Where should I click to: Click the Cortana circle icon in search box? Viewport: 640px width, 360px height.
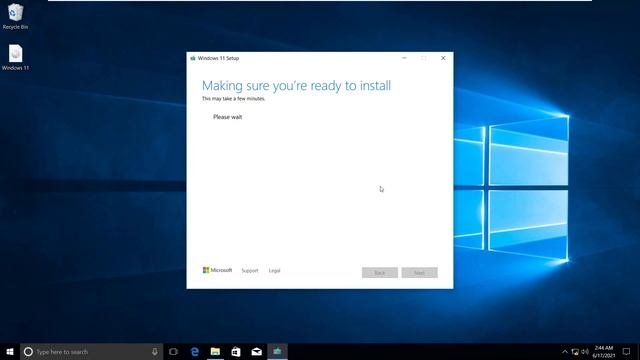click(28, 351)
